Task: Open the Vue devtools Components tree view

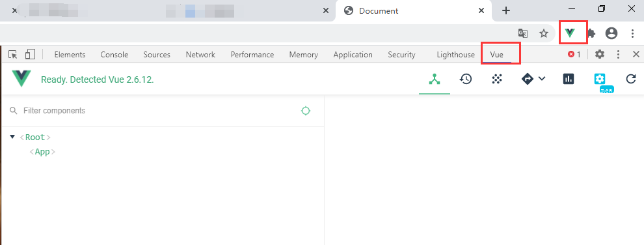Action: pos(435,79)
